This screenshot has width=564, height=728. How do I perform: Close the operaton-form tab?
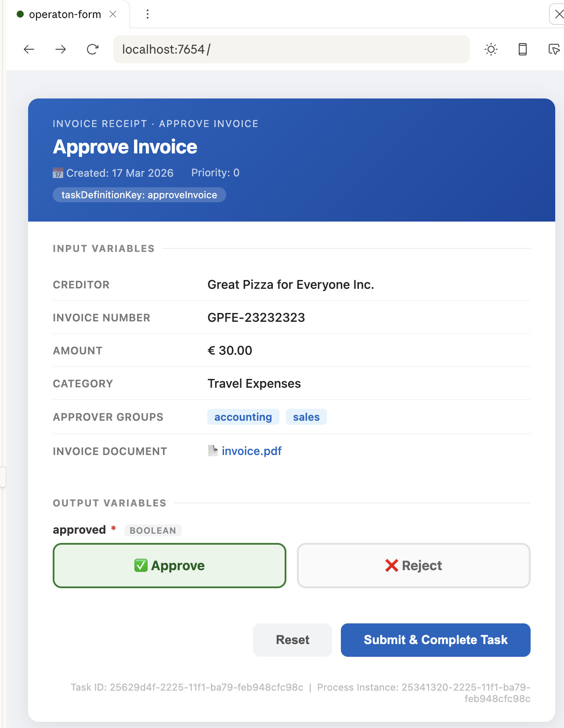(x=113, y=15)
